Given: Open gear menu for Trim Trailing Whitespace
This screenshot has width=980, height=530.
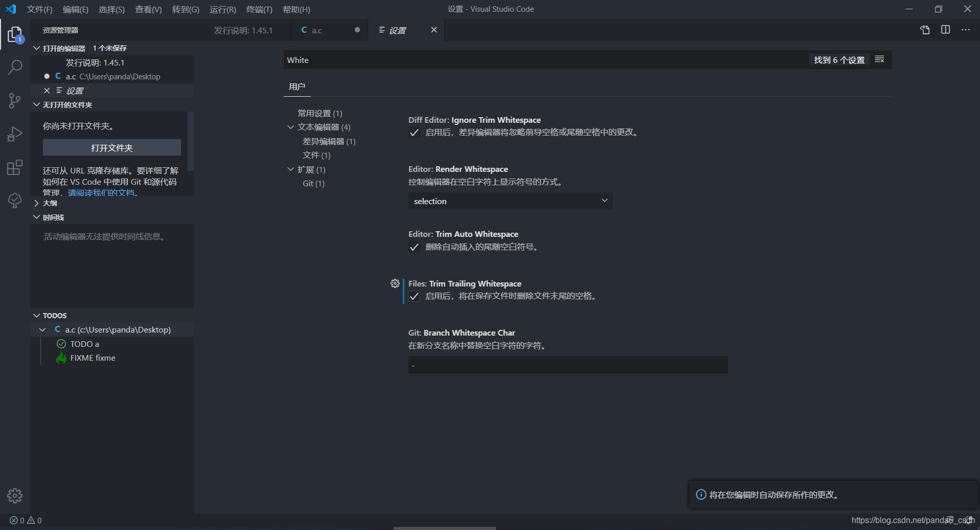Looking at the screenshot, I should point(395,283).
